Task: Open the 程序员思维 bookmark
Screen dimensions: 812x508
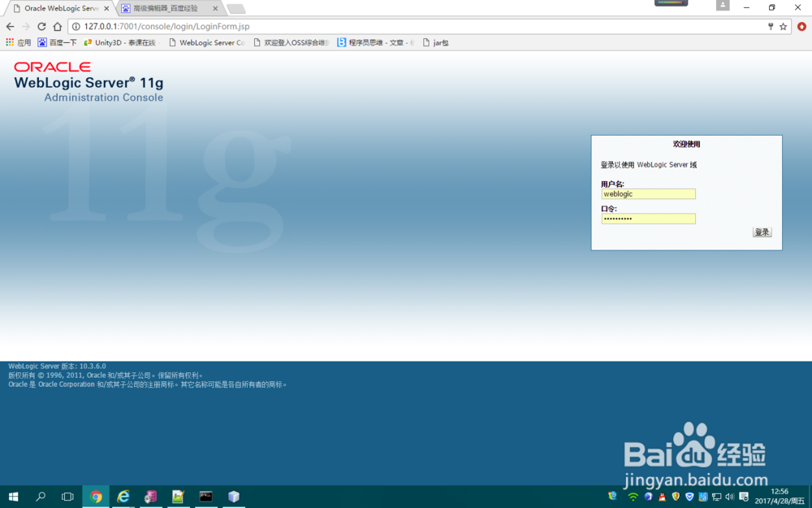Action: pyautogui.click(x=376, y=42)
